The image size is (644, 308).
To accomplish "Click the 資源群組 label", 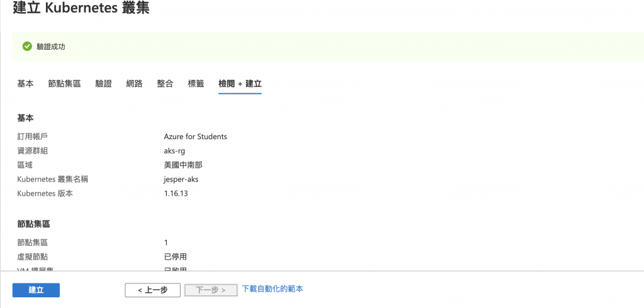I will click(x=33, y=151).
